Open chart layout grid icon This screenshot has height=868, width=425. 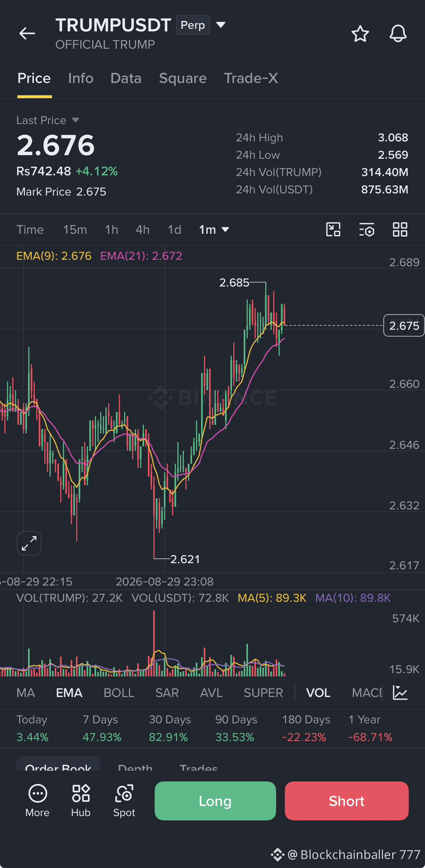[x=400, y=230]
